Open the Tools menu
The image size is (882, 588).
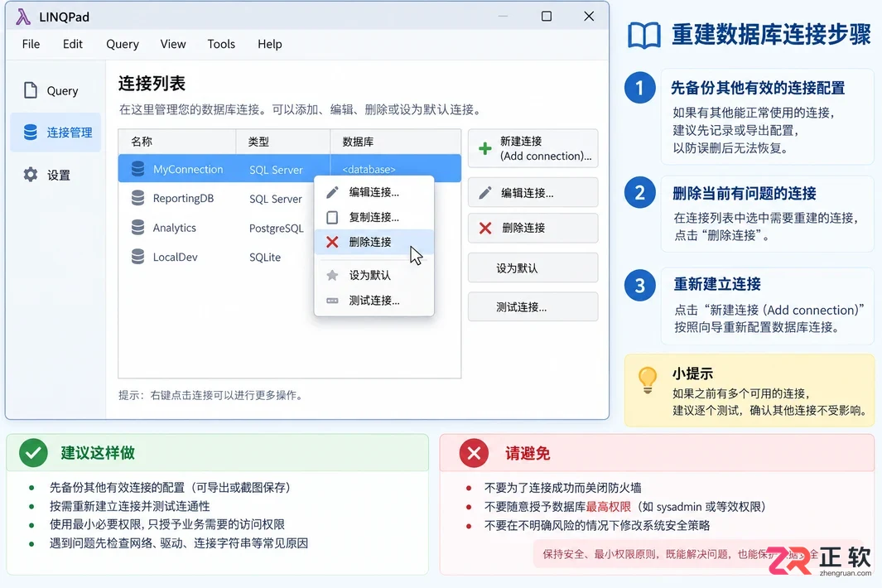(x=221, y=44)
